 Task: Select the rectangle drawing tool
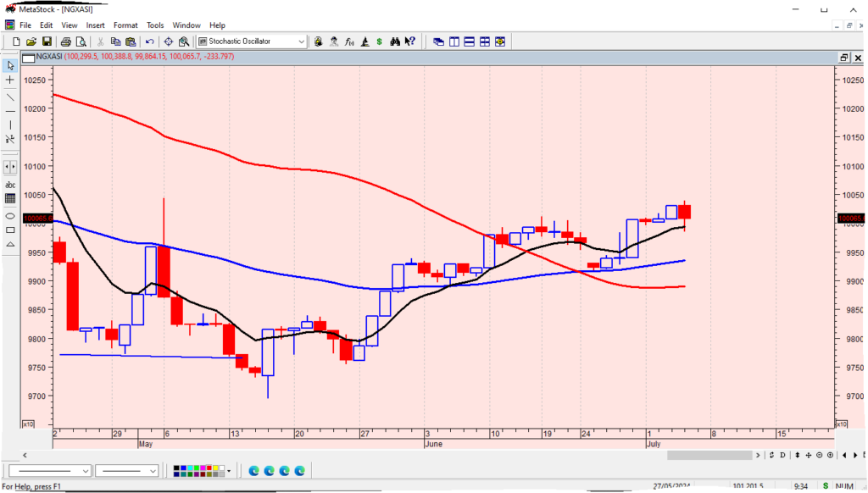point(10,230)
